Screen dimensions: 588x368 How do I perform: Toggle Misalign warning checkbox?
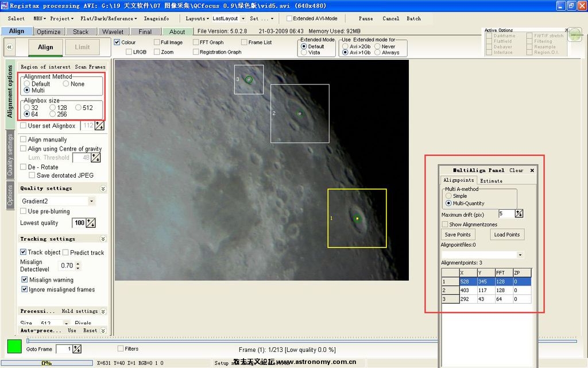[x=25, y=280]
